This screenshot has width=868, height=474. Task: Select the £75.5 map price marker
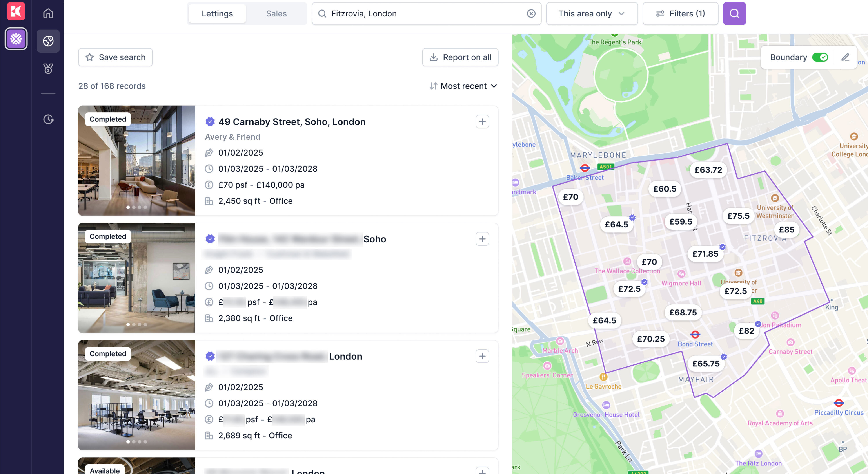point(738,216)
